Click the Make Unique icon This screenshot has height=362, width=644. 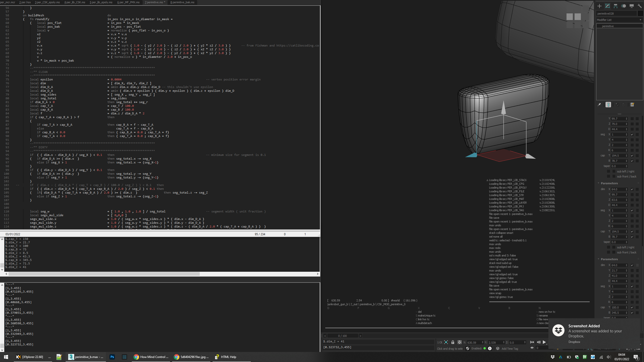tap(617, 105)
